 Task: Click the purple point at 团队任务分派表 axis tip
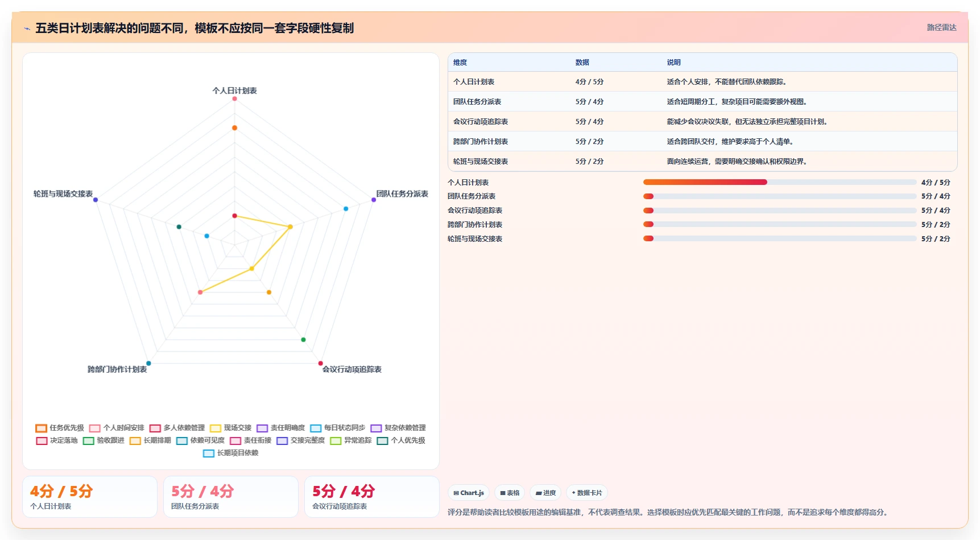coord(374,200)
